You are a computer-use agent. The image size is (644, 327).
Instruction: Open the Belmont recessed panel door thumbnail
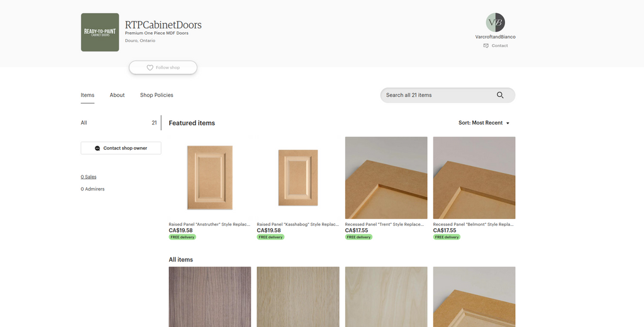474,178
